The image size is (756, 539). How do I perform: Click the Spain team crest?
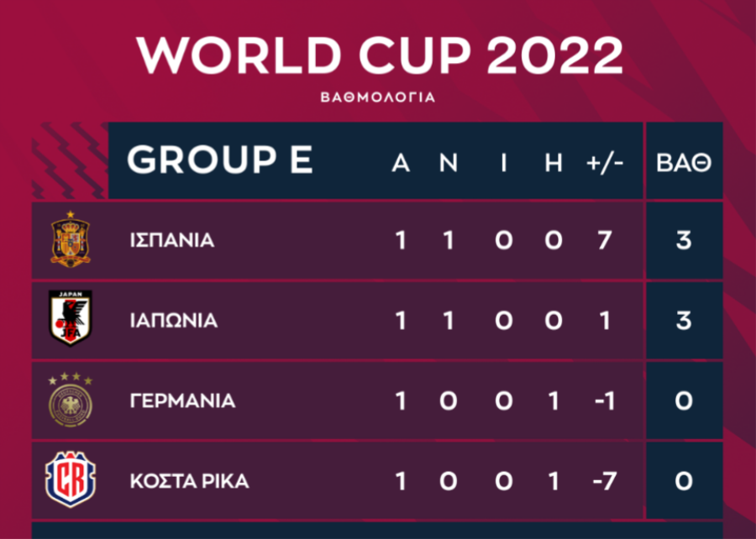(x=71, y=239)
